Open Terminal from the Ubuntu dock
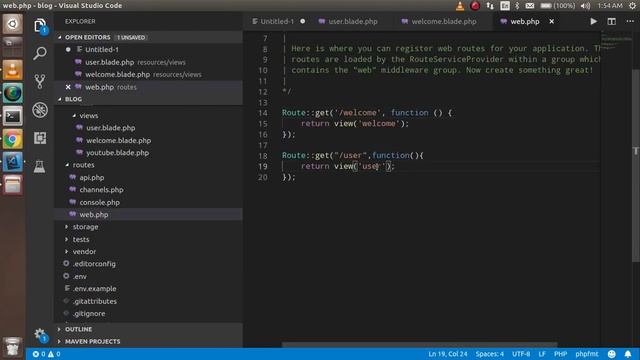Screen dimensions: 640x360 (x=13, y=116)
